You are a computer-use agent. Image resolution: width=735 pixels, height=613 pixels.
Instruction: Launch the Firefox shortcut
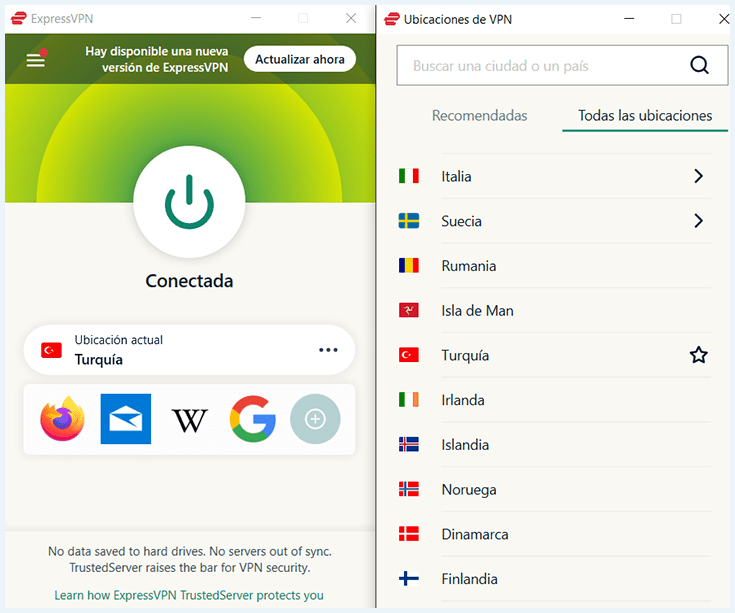click(62, 419)
